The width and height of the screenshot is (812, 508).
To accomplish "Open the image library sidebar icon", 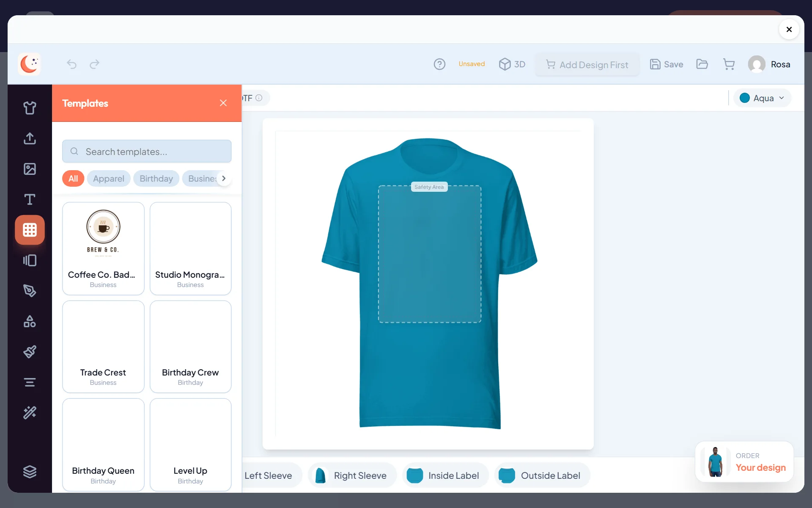I will point(30,169).
